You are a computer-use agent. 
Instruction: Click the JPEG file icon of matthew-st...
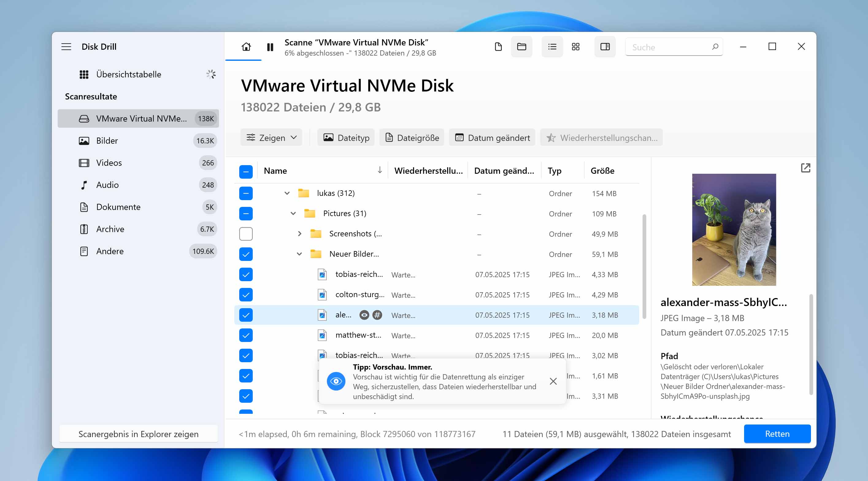click(322, 335)
